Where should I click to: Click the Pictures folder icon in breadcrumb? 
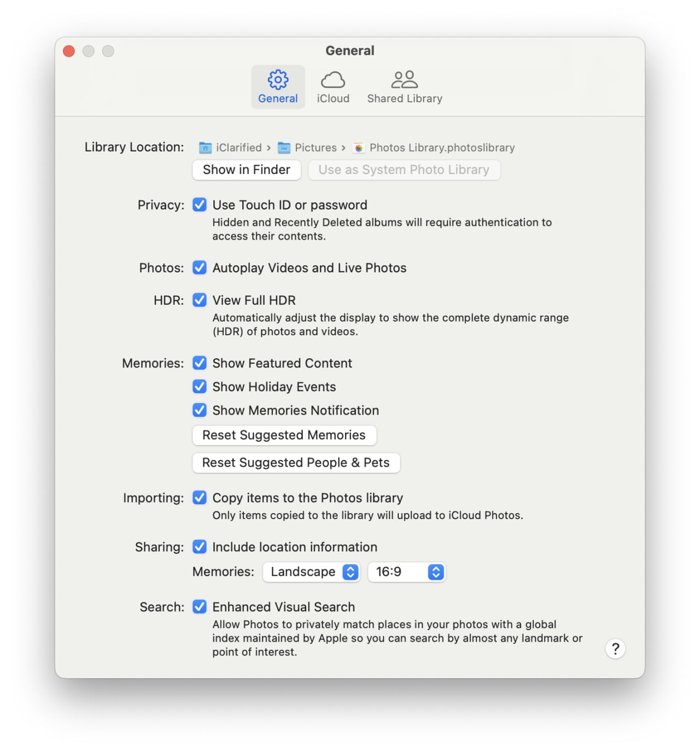coord(285,148)
